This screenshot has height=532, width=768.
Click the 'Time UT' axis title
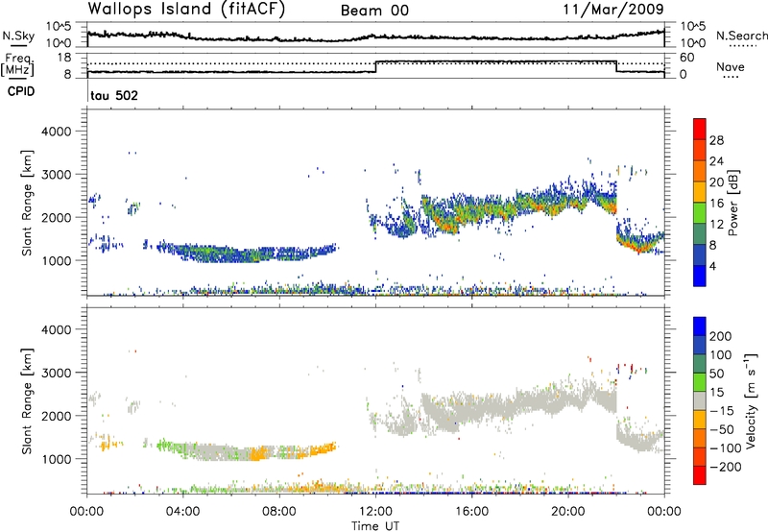point(375,525)
